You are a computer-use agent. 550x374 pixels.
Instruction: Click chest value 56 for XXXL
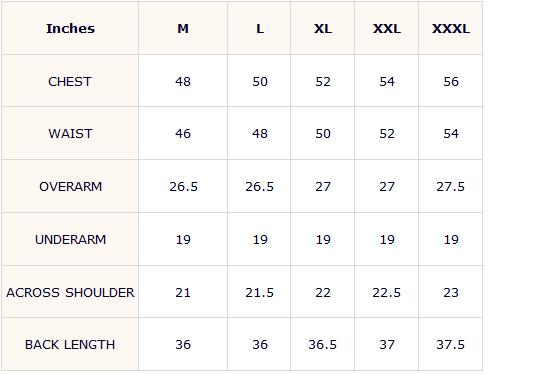pyautogui.click(x=451, y=81)
